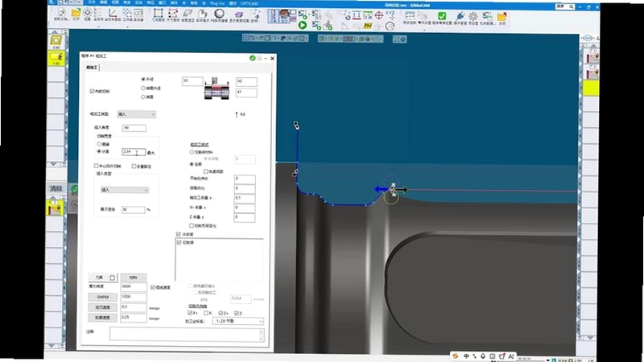Image resolution: width=644 pixels, height=362 pixels.
Task: Click the green check mark toolbar icon
Action: point(442,15)
